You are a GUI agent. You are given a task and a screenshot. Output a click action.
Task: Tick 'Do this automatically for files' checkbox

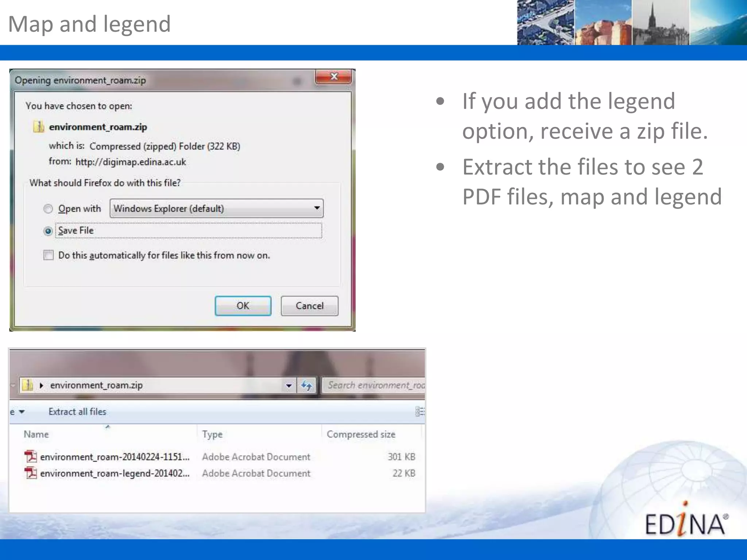[49, 255]
